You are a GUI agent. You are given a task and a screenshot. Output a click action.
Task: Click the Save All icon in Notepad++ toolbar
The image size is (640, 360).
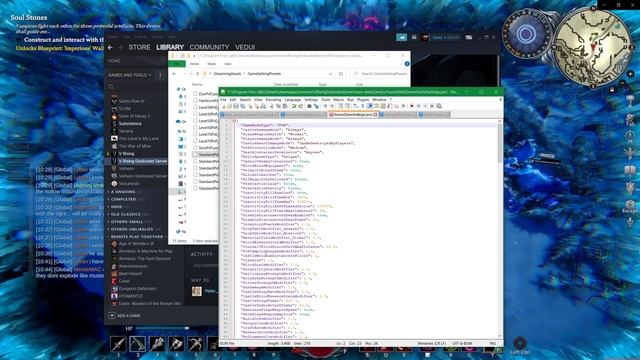click(x=242, y=106)
